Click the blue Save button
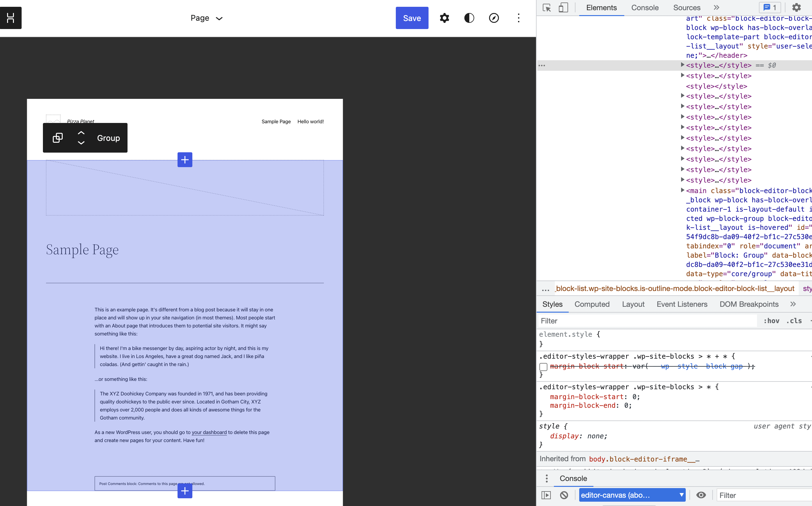Screen dimensions: 812x506 pos(412,18)
